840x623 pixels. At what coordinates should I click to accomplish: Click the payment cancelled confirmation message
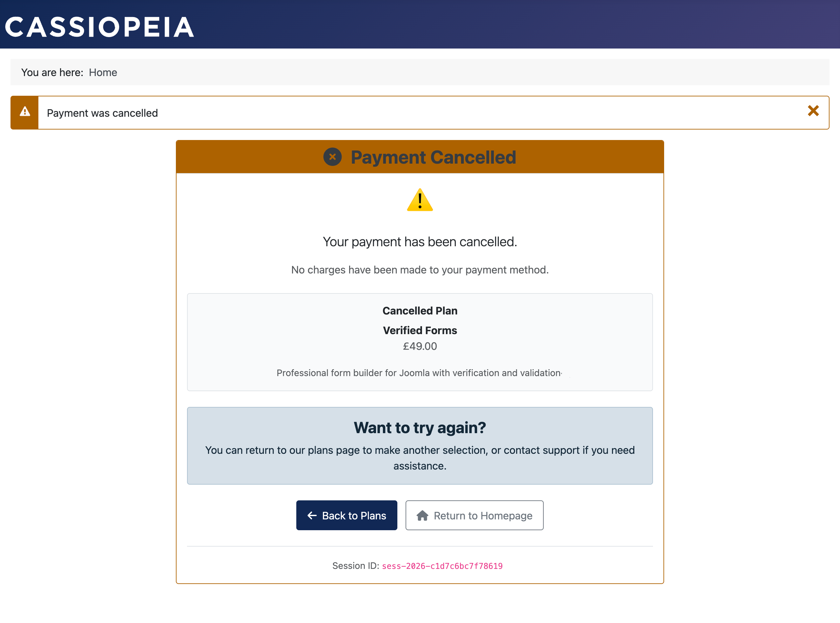click(420, 242)
